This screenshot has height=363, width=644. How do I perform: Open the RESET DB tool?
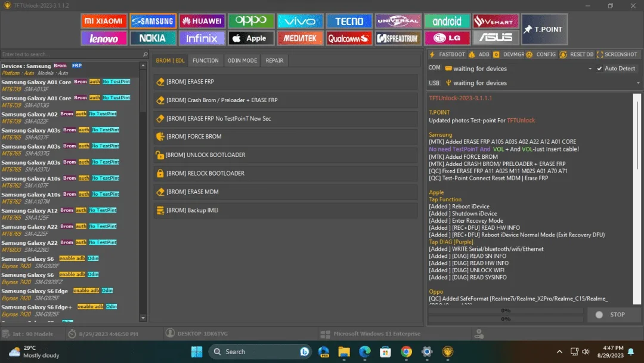tap(577, 54)
